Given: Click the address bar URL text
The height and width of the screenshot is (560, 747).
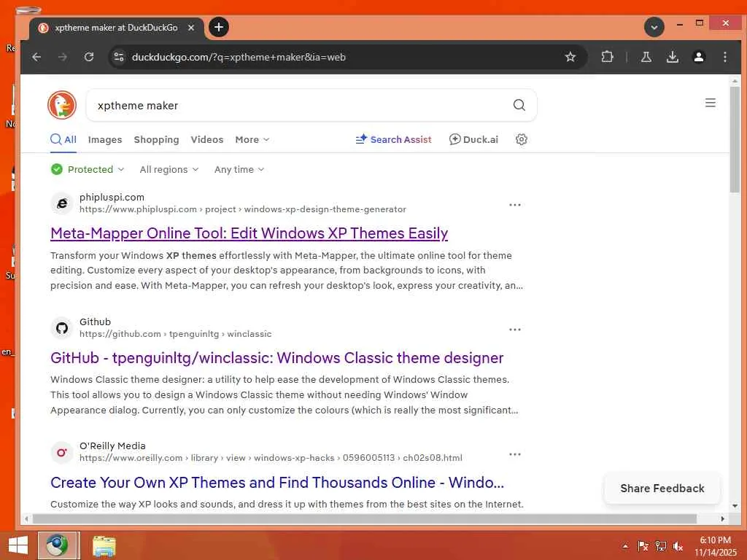Looking at the screenshot, I should tap(239, 57).
